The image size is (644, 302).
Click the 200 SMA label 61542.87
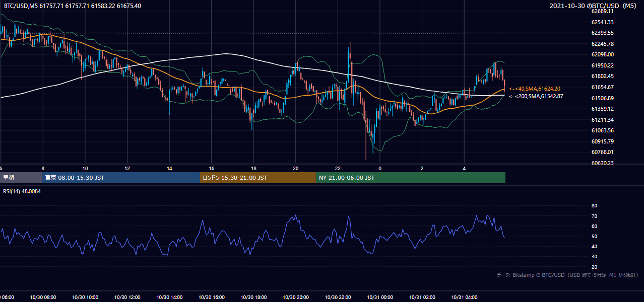pos(536,96)
